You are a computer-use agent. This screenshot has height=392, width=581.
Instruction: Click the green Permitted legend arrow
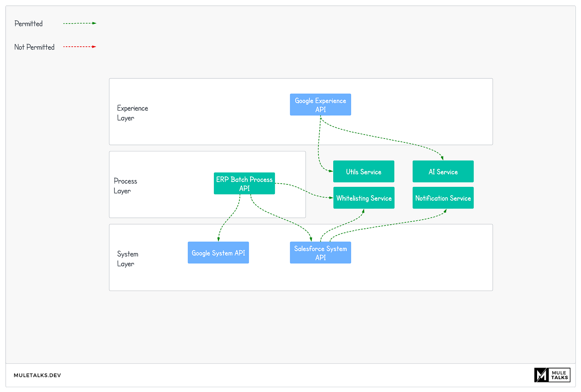[x=80, y=23]
